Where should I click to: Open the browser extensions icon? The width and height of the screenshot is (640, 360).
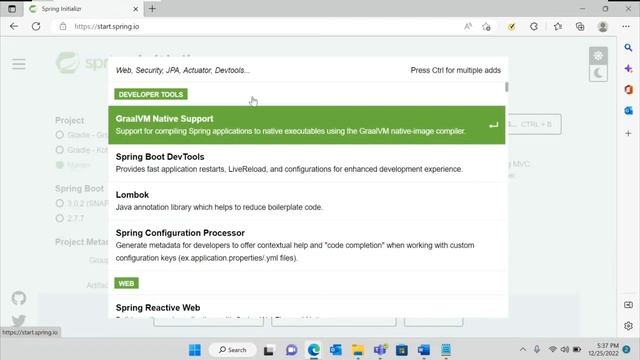click(x=533, y=27)
